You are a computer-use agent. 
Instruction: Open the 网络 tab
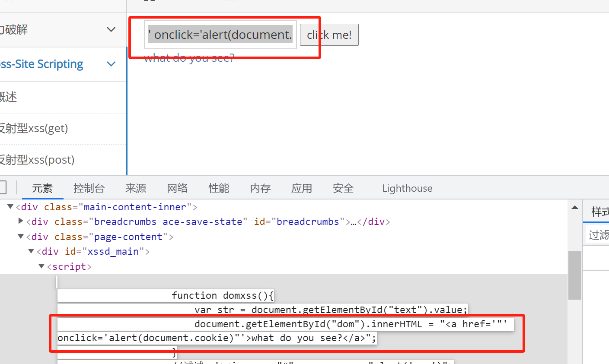point(177,188)
